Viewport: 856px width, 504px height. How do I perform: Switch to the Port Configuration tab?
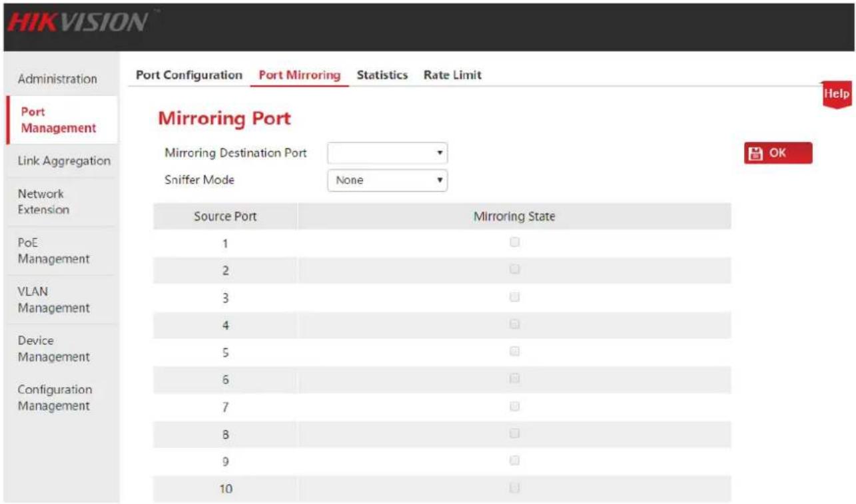click(x=189, y=75)
